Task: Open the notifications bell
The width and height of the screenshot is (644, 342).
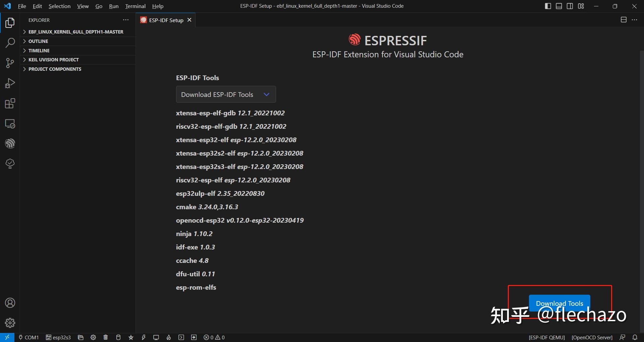Action: [635, 337]
